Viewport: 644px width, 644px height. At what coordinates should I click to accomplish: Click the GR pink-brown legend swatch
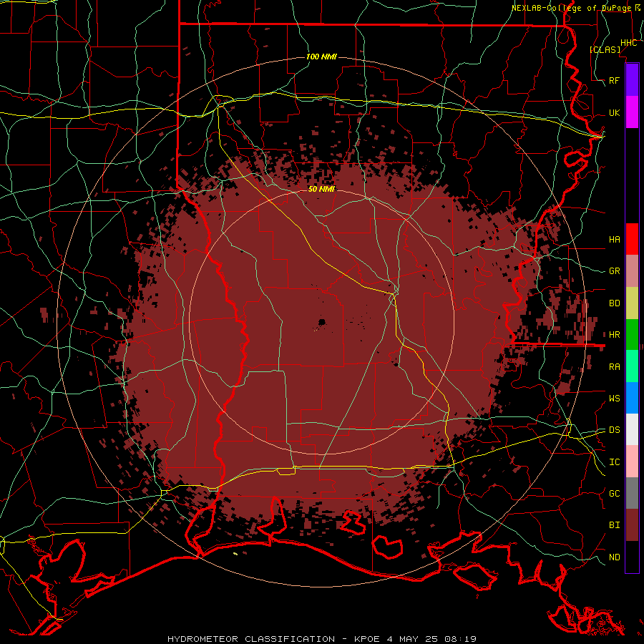[x=632, y=271]
